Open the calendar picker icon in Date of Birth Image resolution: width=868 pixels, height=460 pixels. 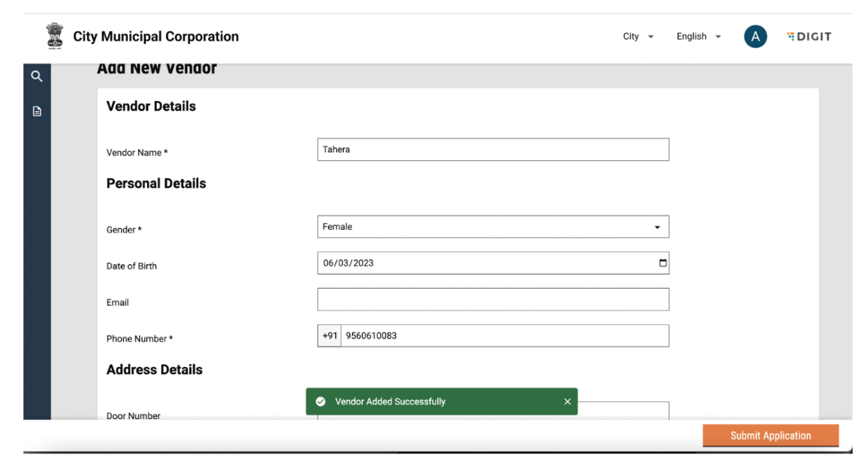(662, 263)
